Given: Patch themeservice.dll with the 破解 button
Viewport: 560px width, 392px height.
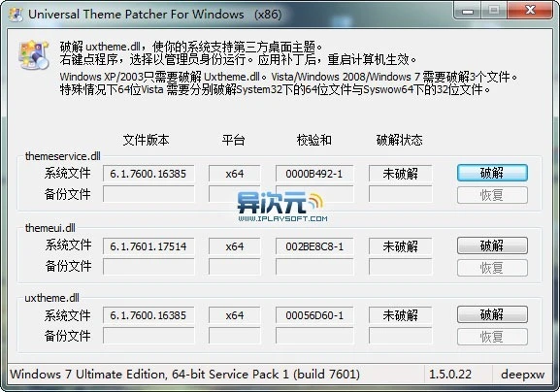Looking at the screenshot, I should [492, 173].
